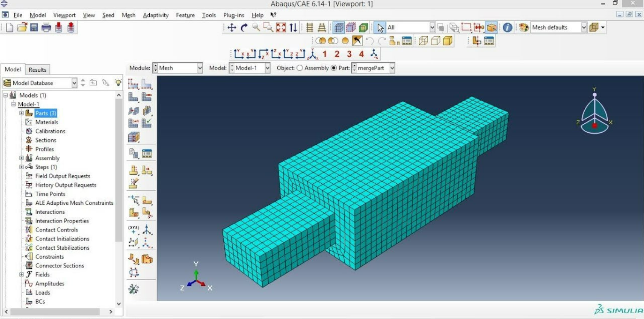Toggle hidden render style
The height and width of the screenshot is (319, 644).
435,41
